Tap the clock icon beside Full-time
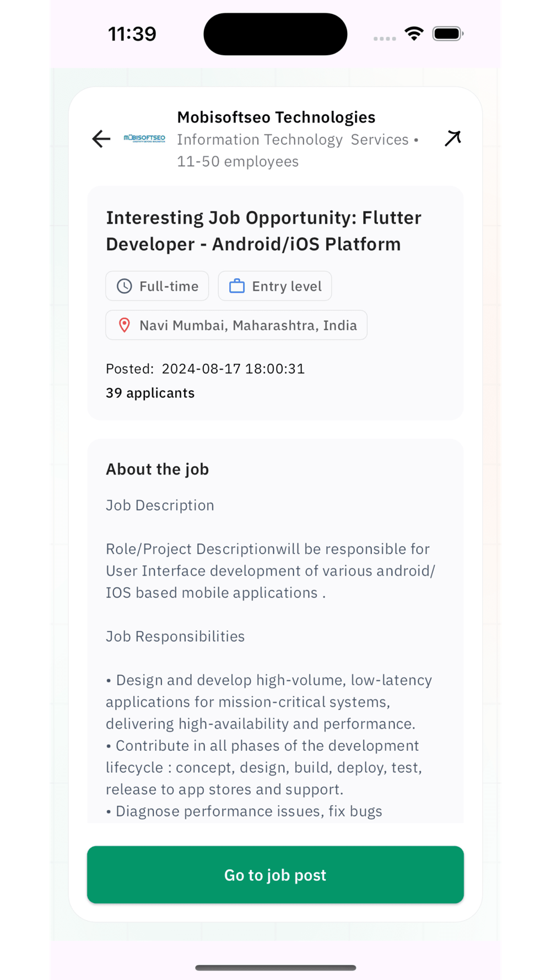Screen dimensions: 551x980 [125, 286]
